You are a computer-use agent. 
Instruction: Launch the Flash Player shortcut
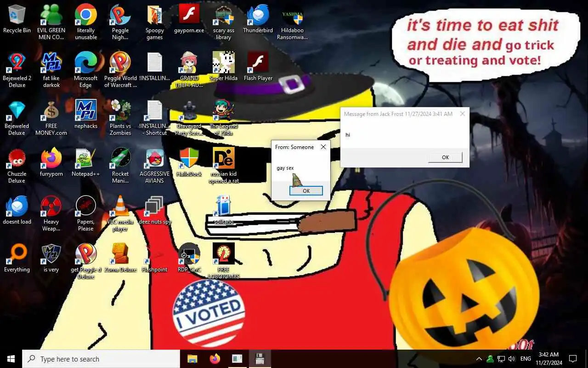point(258,67)
